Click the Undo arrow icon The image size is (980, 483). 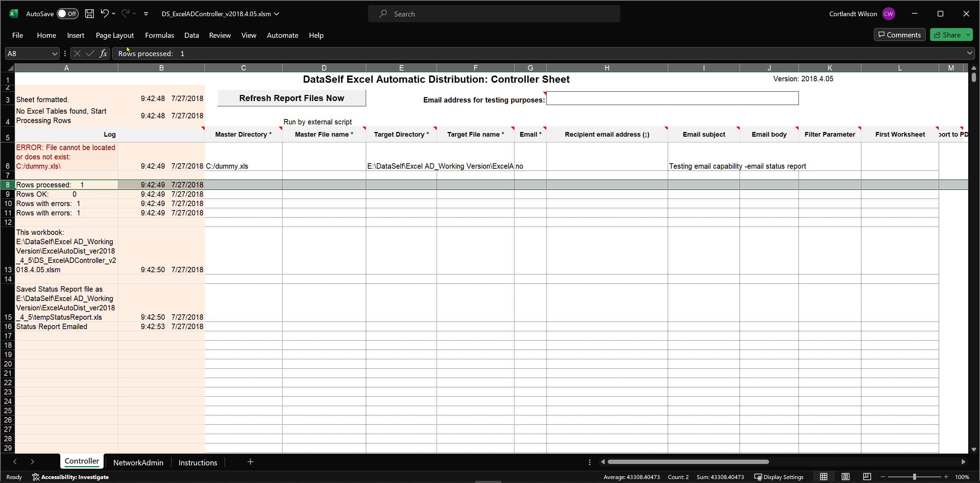[104, 14]
